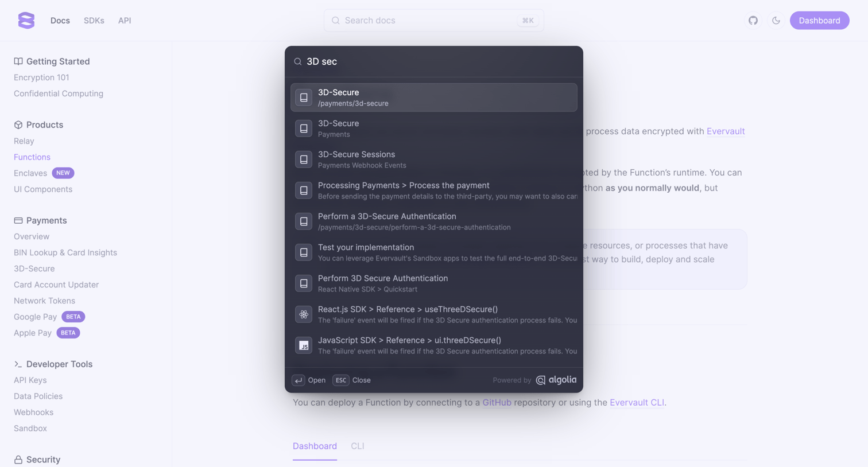Click doc icon beside Perform 3D Secure Authentication

pyautogui.click(x=304, y=283)
